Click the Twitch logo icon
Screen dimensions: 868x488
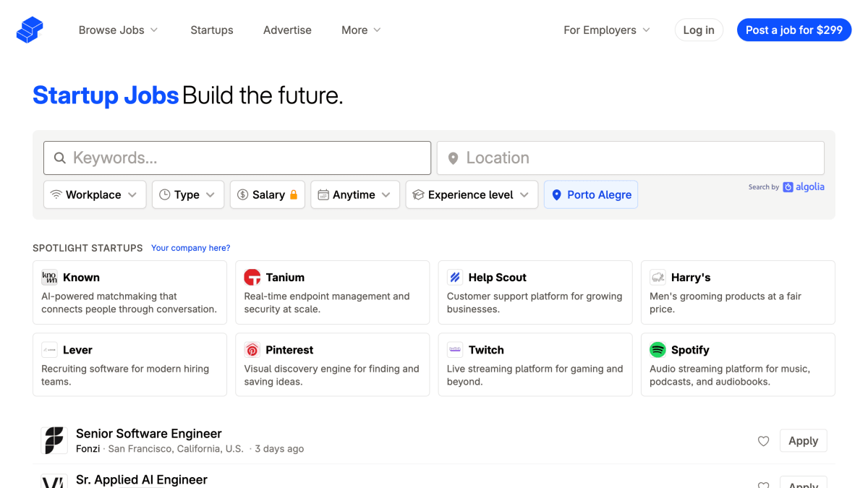455,350
